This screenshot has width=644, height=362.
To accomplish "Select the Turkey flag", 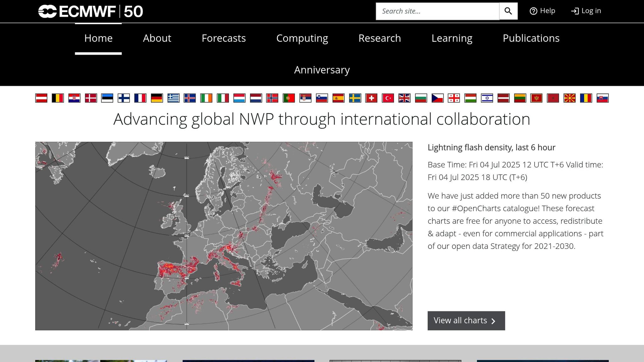I will tap(388, 98).
